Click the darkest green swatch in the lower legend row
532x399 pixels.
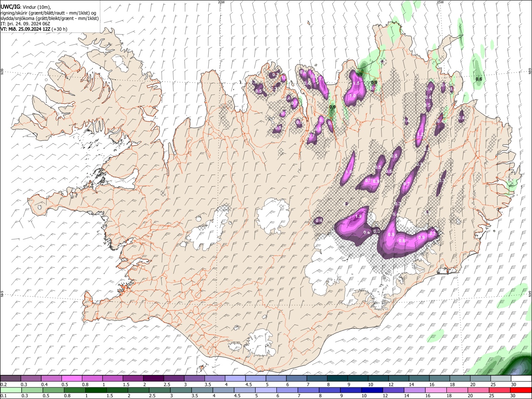96,390
